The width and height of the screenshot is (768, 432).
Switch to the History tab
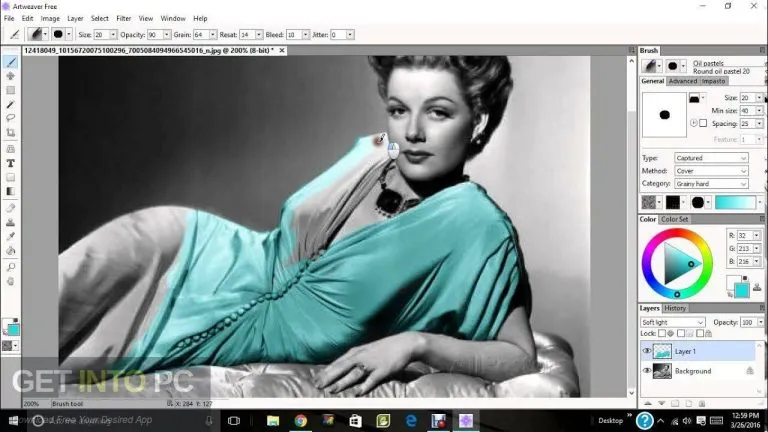pyautogui.click(x=675, y=308)
